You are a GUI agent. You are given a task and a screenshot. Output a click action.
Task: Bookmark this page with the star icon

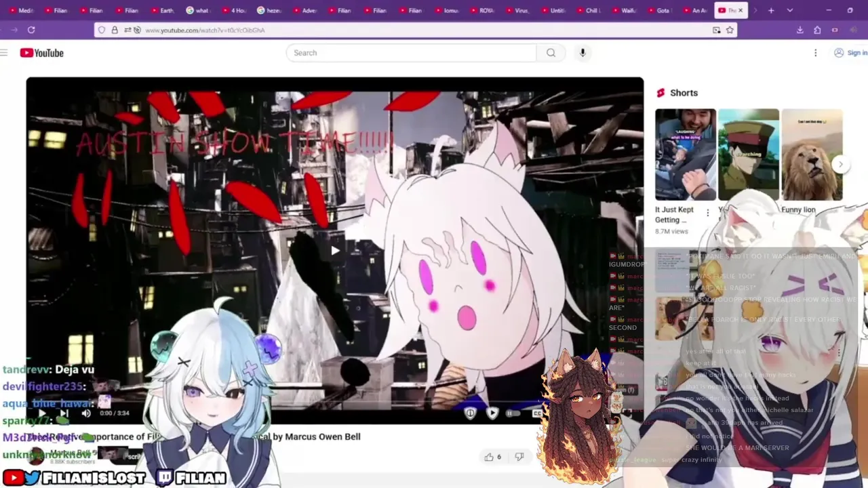pos(730,30)
